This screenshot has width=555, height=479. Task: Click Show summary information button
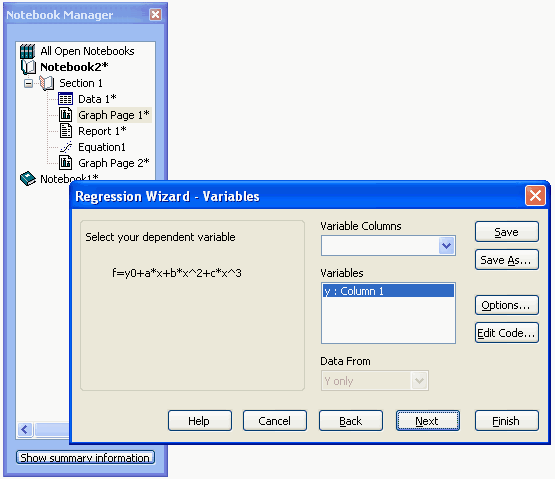pyautogui.click(x=85, y=457)
